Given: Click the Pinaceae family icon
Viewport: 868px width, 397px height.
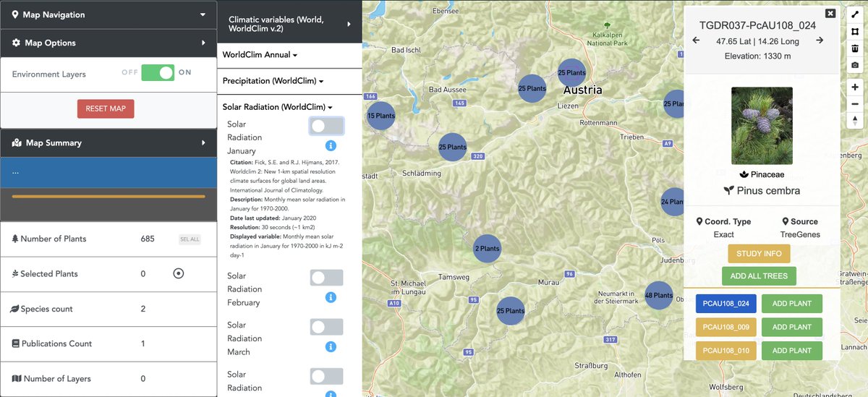Looking at the screenshot, I should (744, 174).
